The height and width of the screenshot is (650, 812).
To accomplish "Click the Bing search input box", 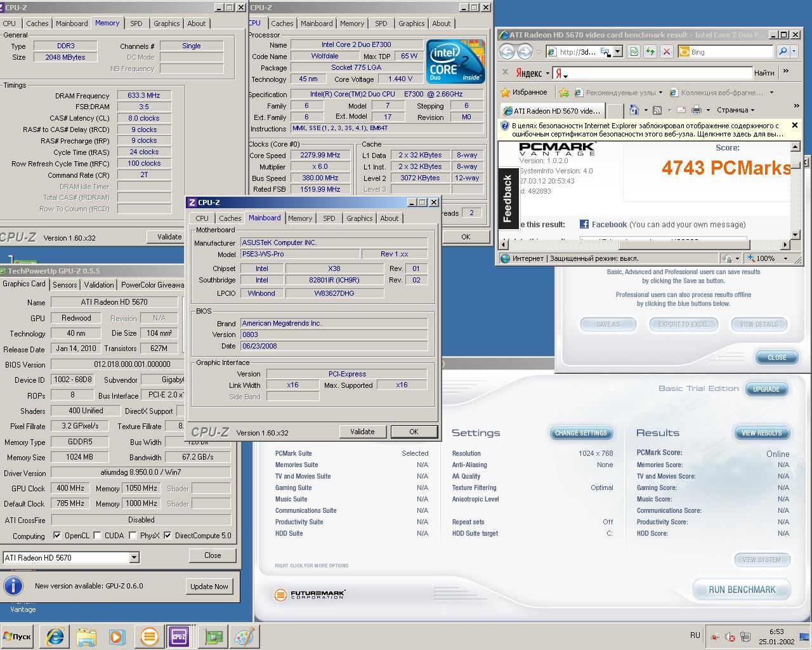I will pos(725,51).
